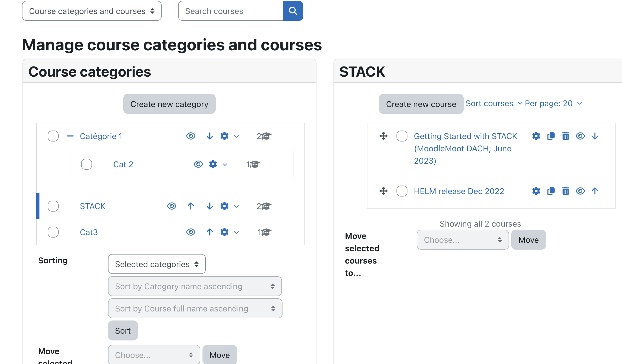Hide Cat3 using eye icon
Image resolution: width=622 pixels, height=364 pixels.
[191, 232]
